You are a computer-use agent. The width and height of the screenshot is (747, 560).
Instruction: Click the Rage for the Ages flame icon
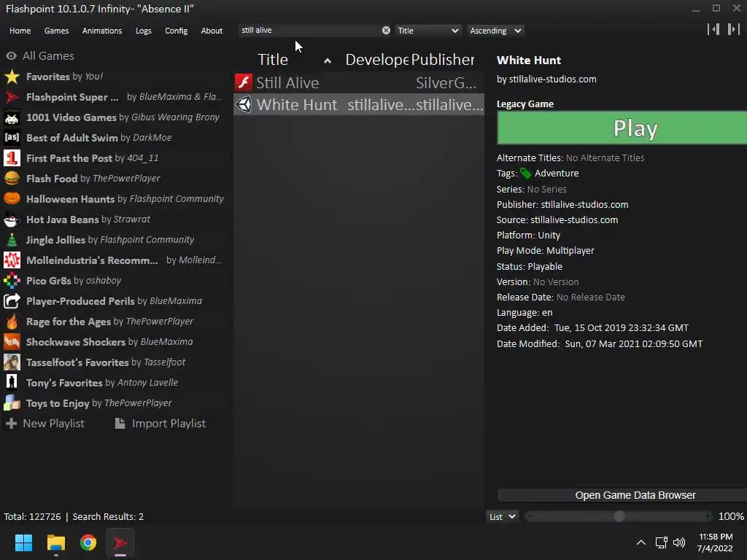pyautogui.click(x=12, y=322)
